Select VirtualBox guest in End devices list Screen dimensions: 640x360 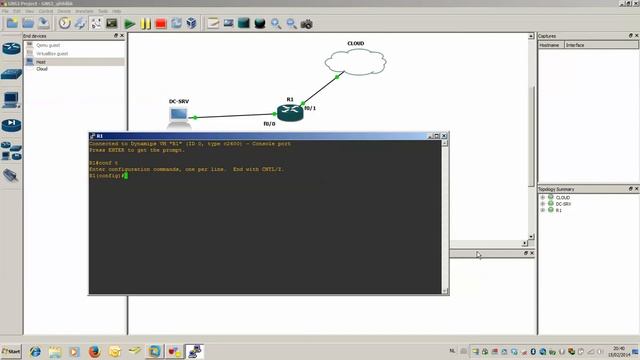[75, 53]
